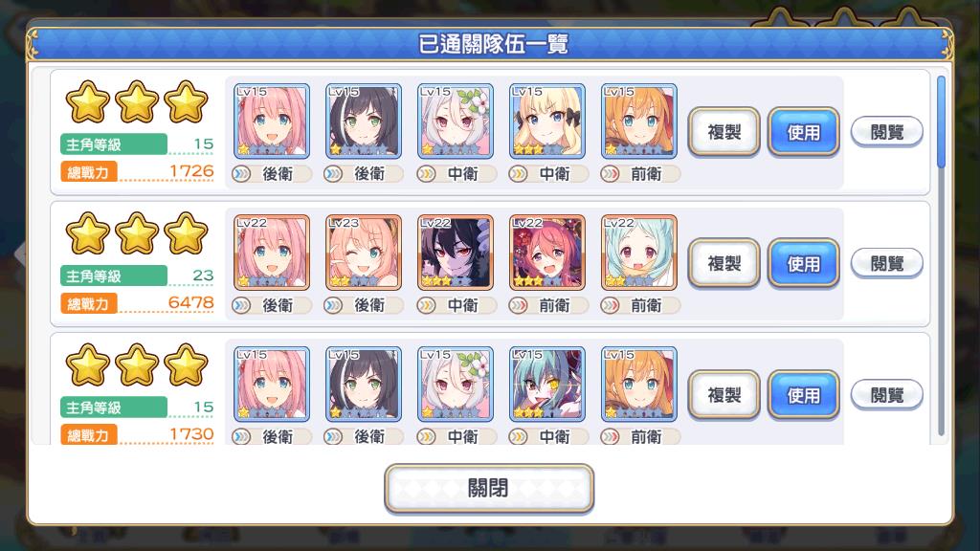Select white-haired flower girl in third team
This screenshot has width=980, height=551.
(x=455, y=385)
